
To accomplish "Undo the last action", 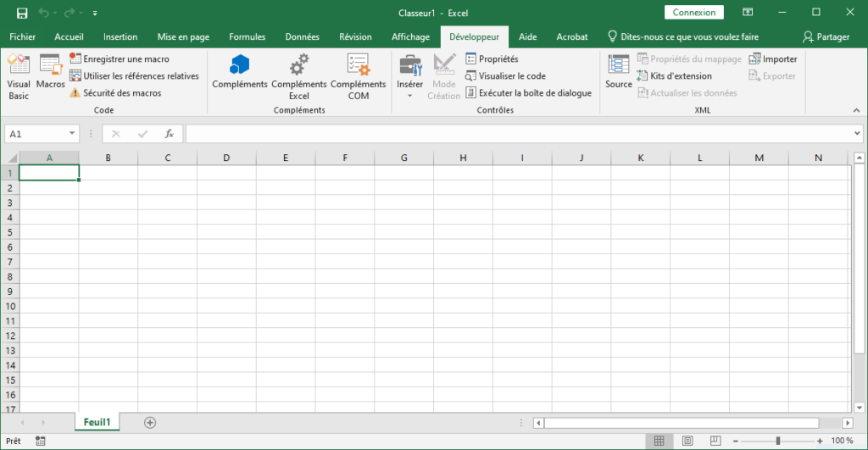I will pos(43,13).
